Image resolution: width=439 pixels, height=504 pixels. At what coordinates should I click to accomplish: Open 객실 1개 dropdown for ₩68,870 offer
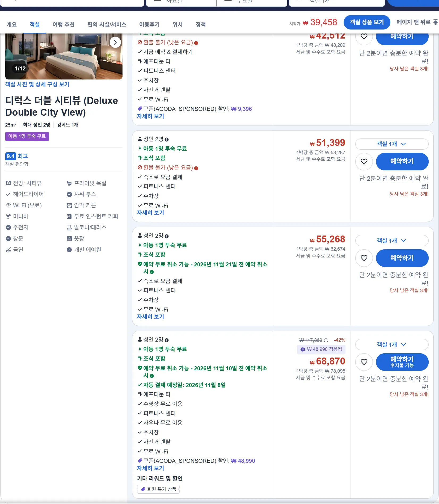392,345
